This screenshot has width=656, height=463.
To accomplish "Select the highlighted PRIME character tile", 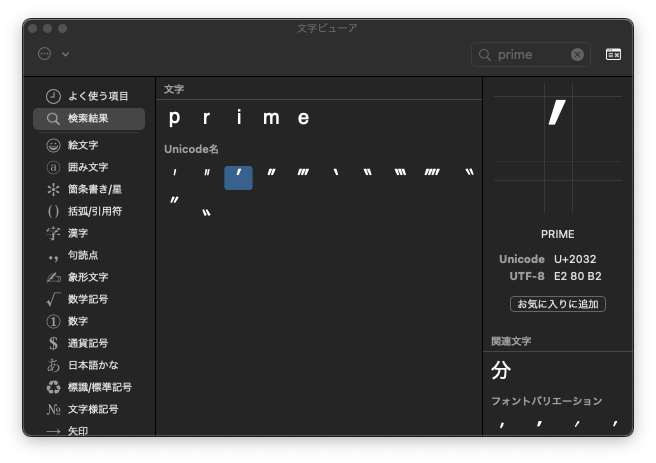I will tap(238, 177).
